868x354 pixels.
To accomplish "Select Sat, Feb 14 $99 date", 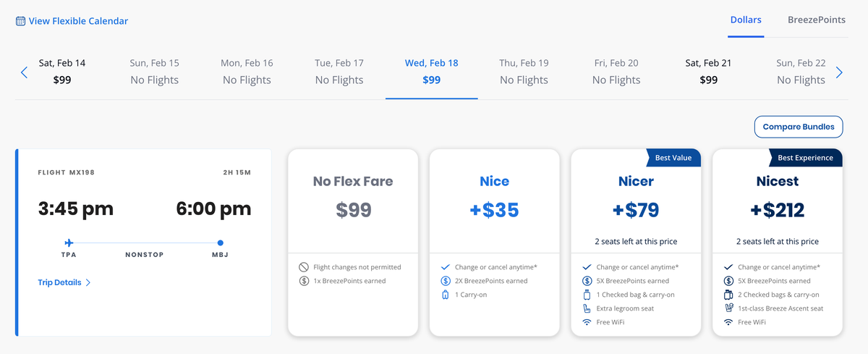I will tap(62, 72).
